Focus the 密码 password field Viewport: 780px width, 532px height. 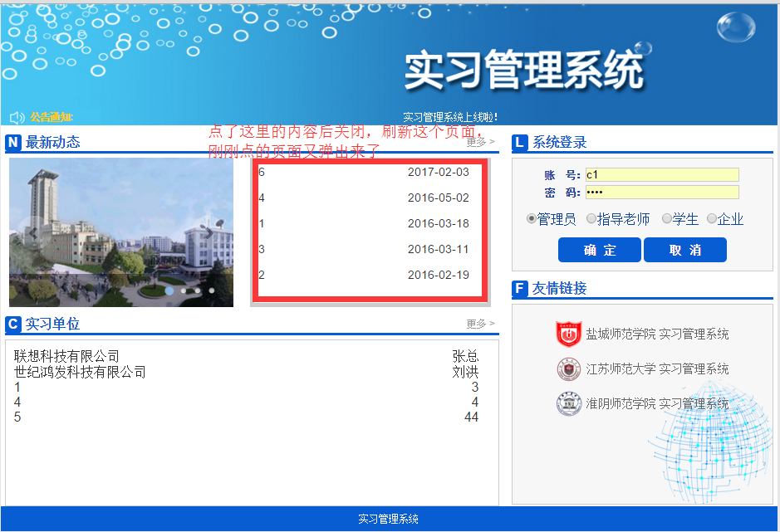tap(662, 192)
